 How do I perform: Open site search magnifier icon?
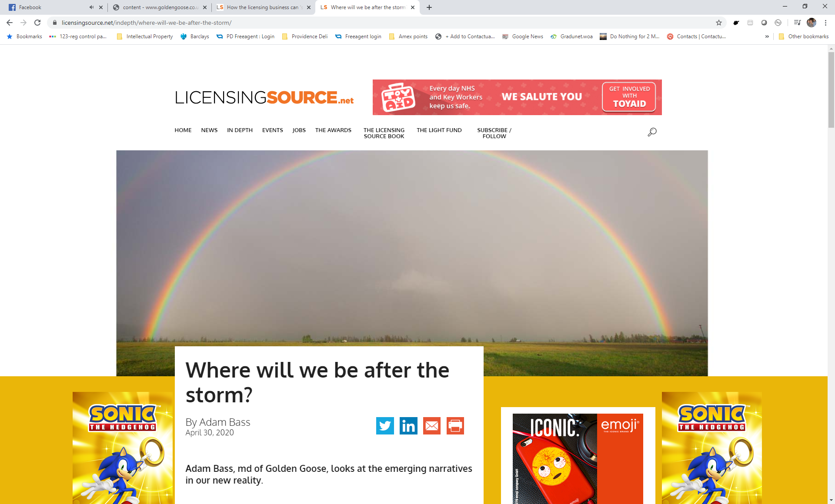tap(652, 132)
